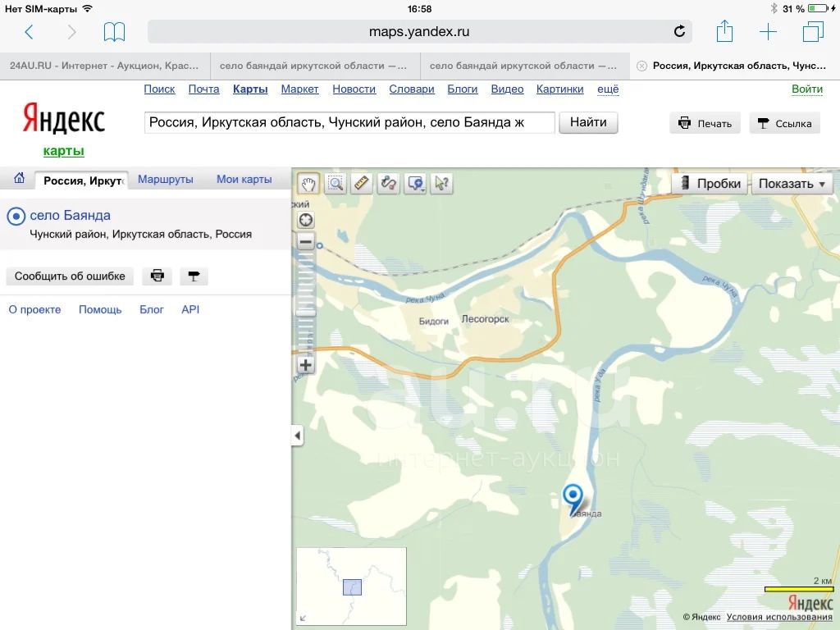Screen dimensions: 840x630
Task: Zoom in with the plus button
Action: click(x=306, y=365)
